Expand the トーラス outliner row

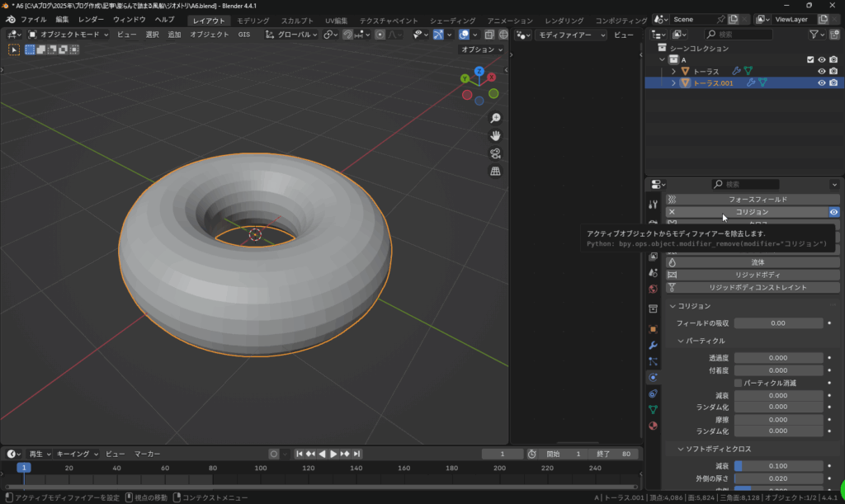673,71
